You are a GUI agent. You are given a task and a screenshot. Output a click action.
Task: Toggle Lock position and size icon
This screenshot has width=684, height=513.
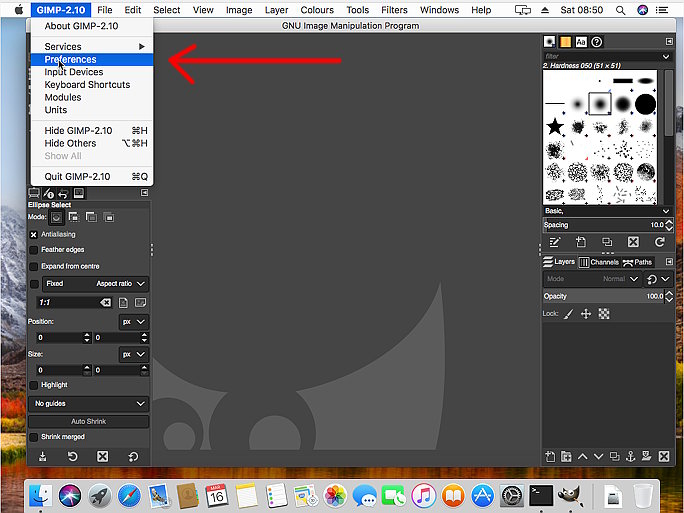tap(586, 314)
